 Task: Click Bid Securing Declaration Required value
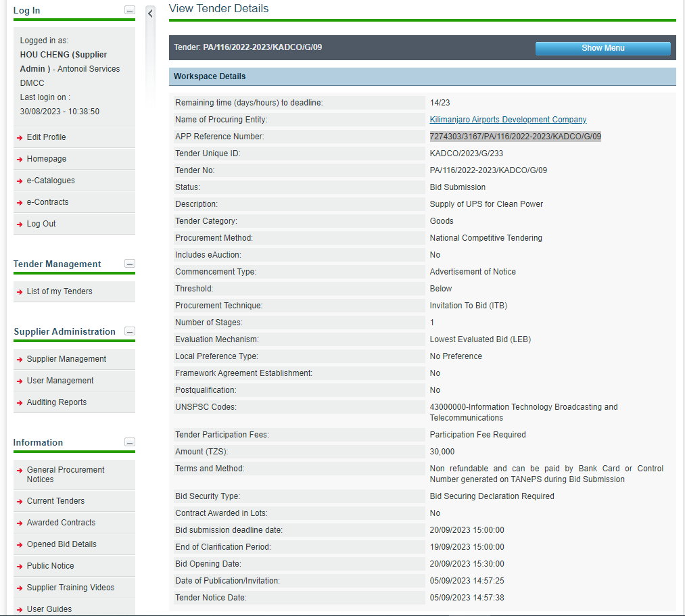tap(492, 496)
